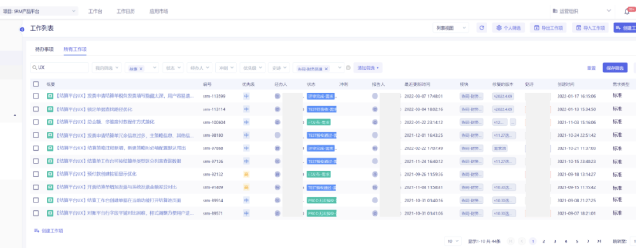This screenshot has height=248, width=644.
Task: Check the row srm-98180 checkbox
Action: [x=36, y=135]
